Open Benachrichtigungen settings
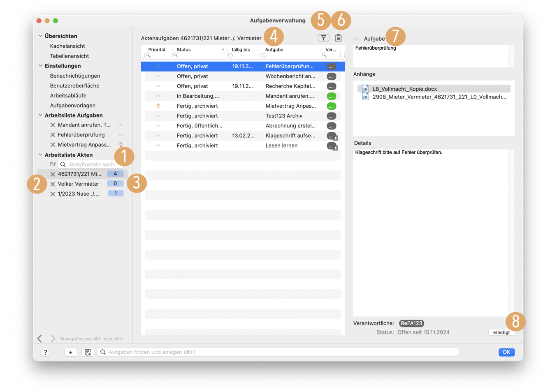 tap(75, 76)
